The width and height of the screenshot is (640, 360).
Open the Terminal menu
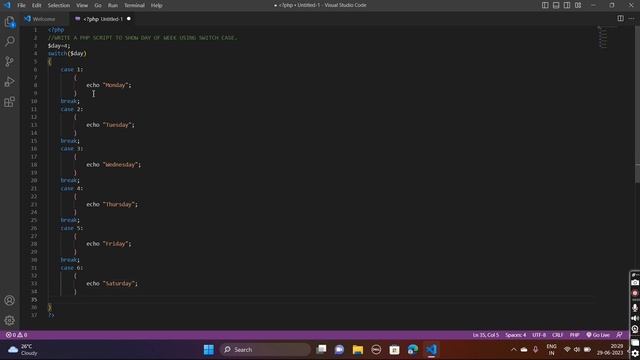[134, 5]
